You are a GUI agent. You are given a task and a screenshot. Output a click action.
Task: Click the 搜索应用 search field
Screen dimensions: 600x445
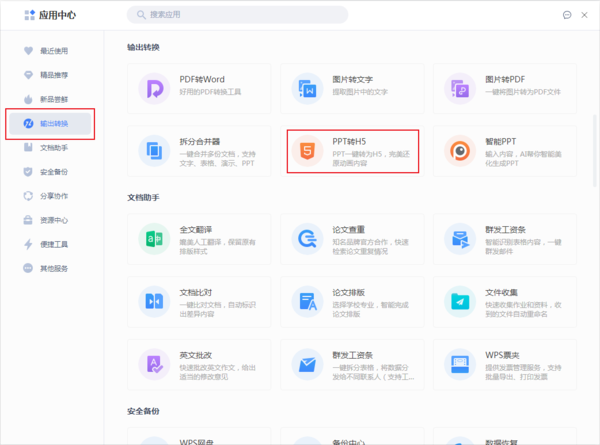(x=240, y=15)
